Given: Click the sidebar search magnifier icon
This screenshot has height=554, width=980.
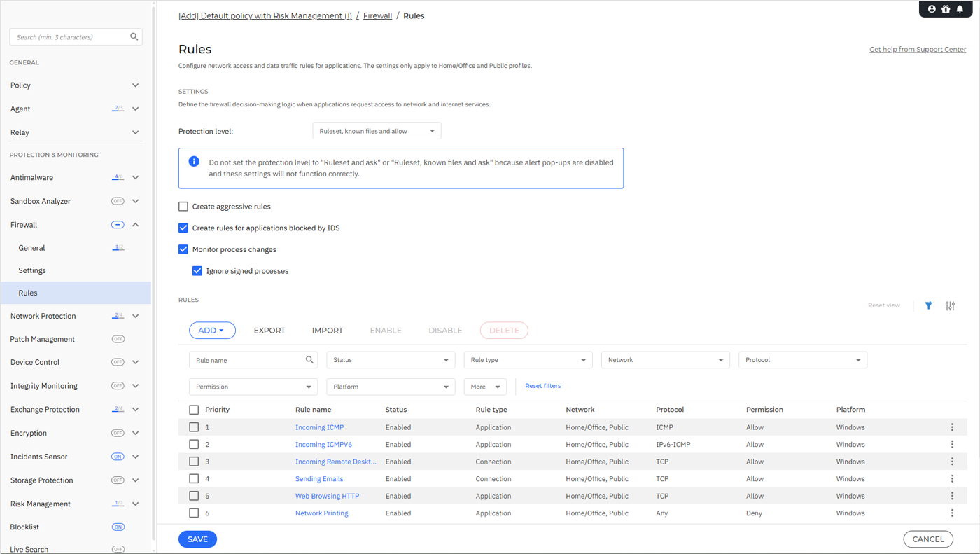Looking at the screenshot, I should click(134, 36).
